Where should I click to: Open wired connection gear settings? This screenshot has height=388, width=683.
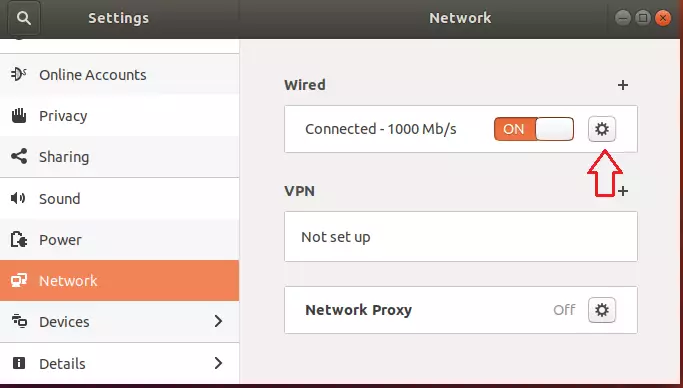602,129
